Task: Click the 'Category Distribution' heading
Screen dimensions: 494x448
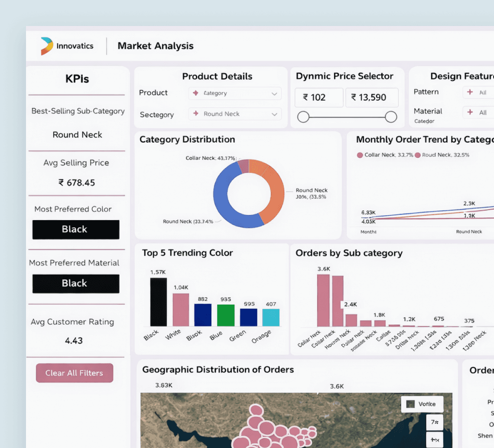Action: coord(187,139)
